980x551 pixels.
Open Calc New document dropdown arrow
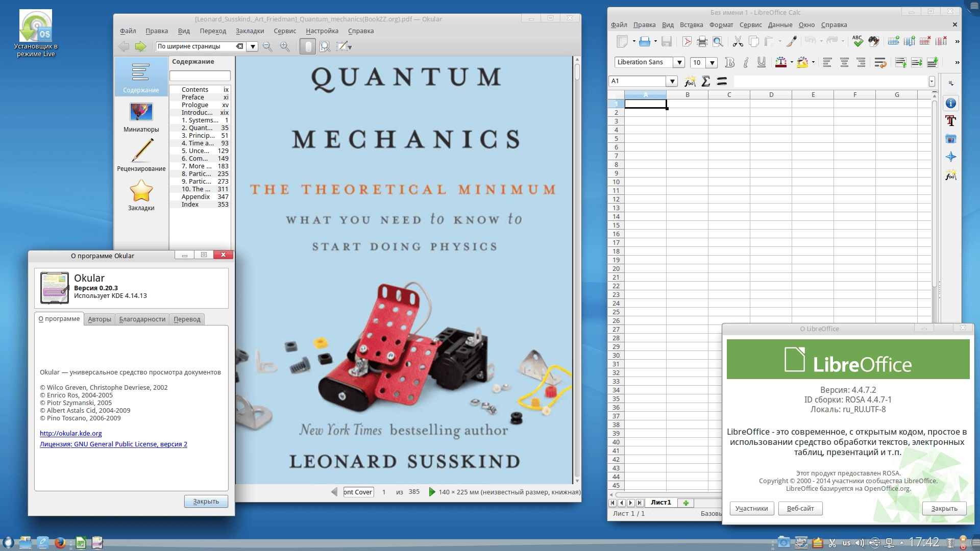[x=634, y=41]
